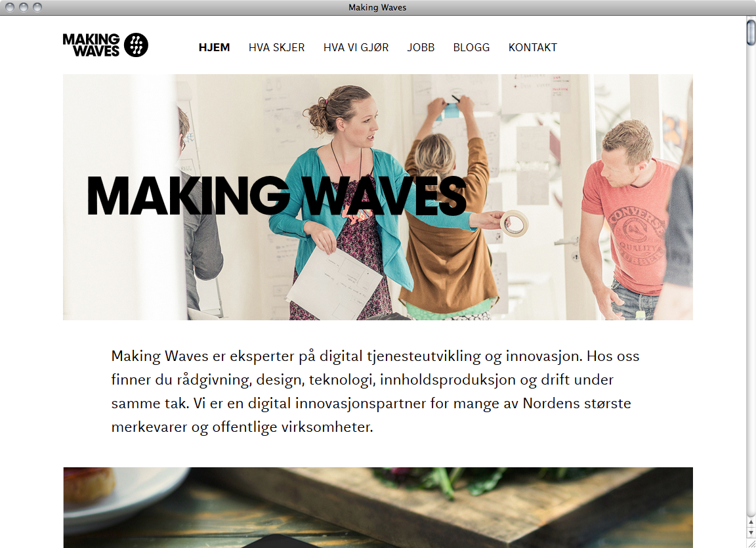
Task: Minimize the window with the middle title button
Action: coord(23,7)
